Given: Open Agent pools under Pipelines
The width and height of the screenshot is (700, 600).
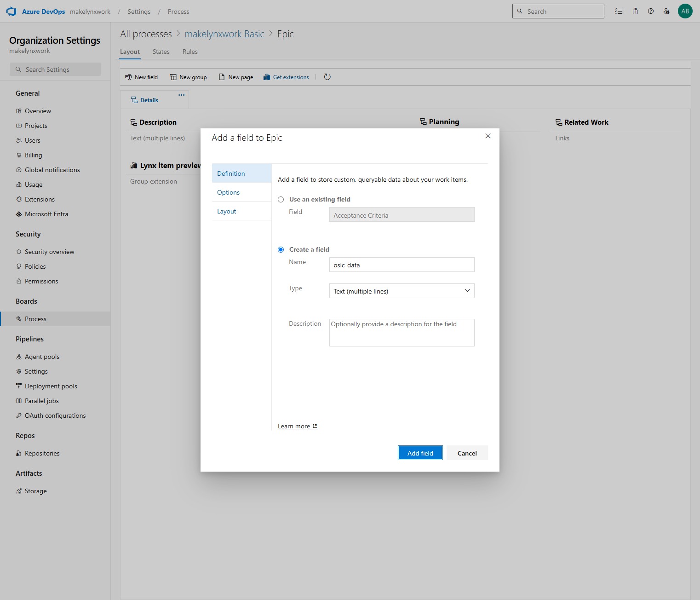Looking at the screenshot, I should tap(55, 357).
